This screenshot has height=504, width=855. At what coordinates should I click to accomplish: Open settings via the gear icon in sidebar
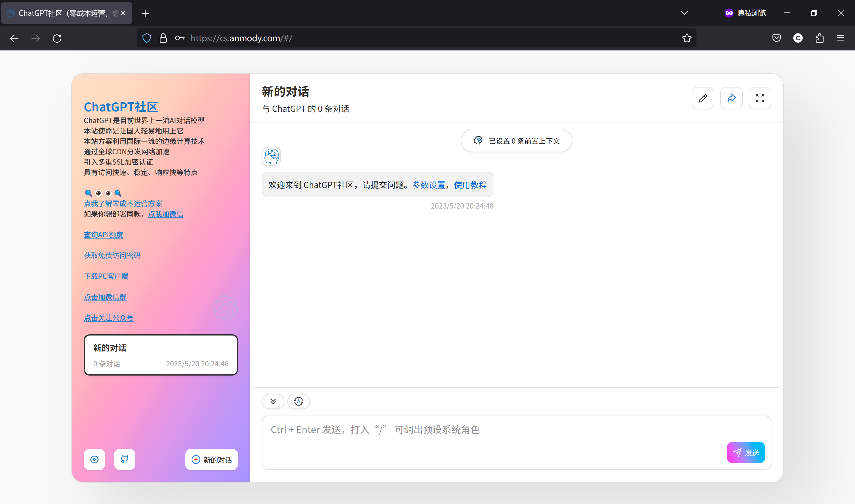[x=94, y=460]
